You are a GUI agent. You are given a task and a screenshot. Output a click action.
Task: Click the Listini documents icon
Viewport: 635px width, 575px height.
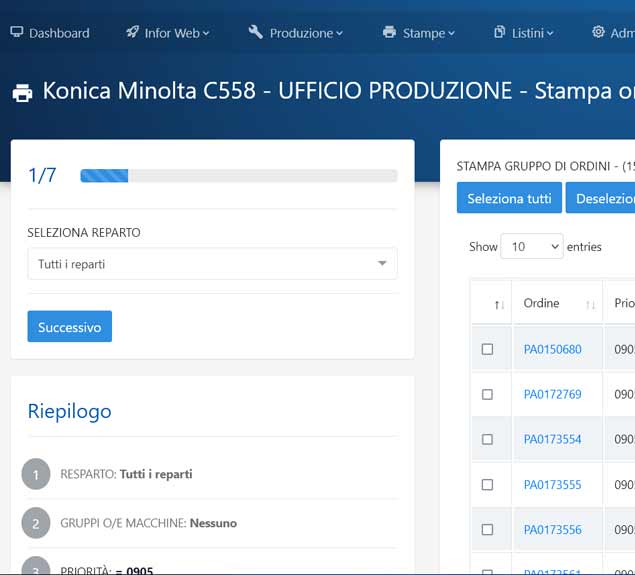click(x=499, y=32)
